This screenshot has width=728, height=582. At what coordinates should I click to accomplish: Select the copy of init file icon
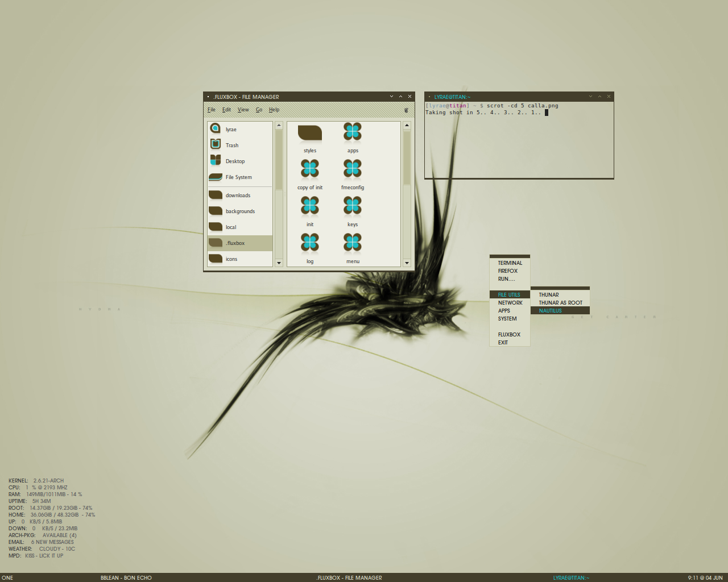310,169
